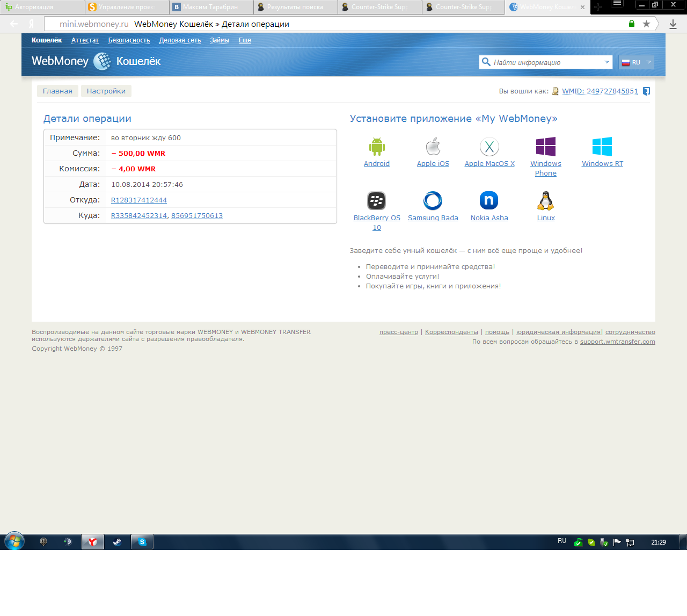Go to the Главная tab

[x=57, y=91]
